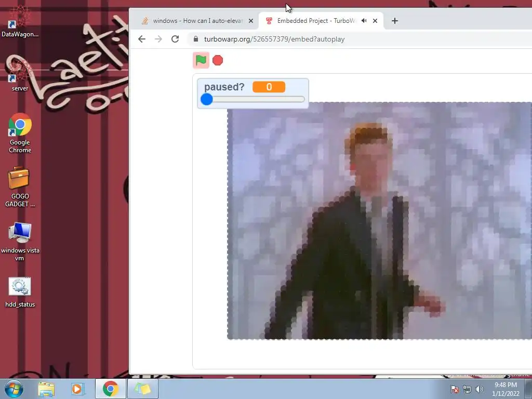Click the paused? slider track
The image size is (532, 399).
point(253,99)
